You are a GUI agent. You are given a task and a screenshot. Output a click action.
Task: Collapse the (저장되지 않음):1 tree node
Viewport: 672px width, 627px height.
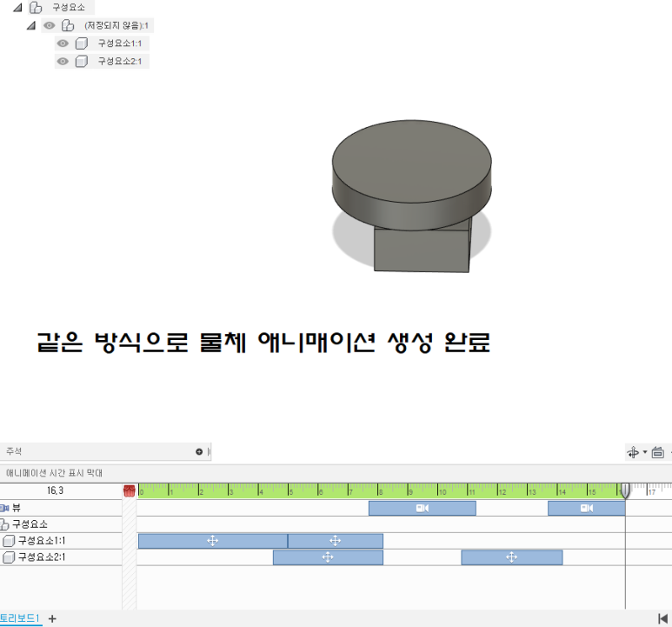[30, 26]
